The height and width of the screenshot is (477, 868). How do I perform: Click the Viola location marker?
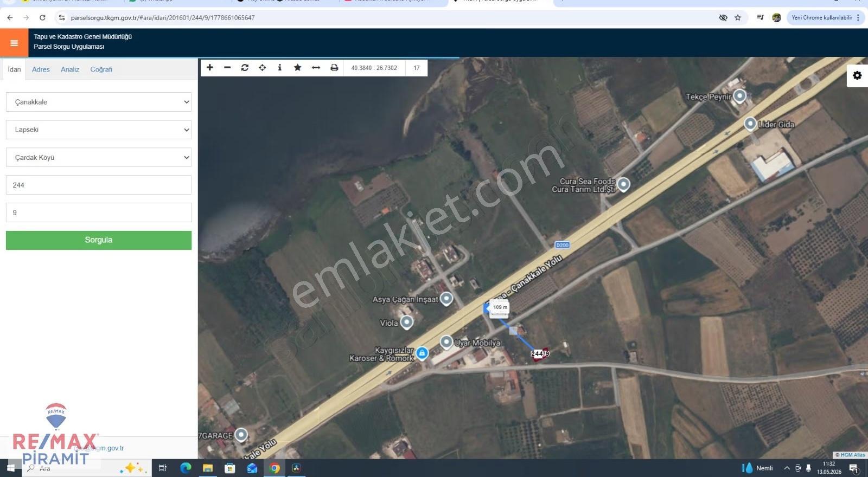point(406,323)
